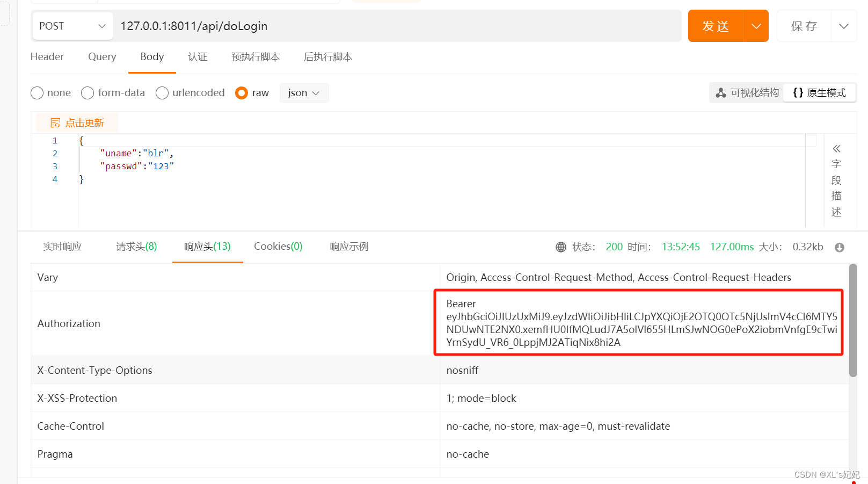Open the 响应头(13) response headers tab

[x=207, y=247]
